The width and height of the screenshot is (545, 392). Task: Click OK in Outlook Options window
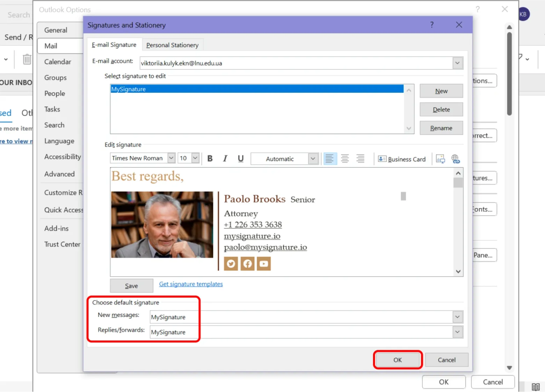[444, 382]
